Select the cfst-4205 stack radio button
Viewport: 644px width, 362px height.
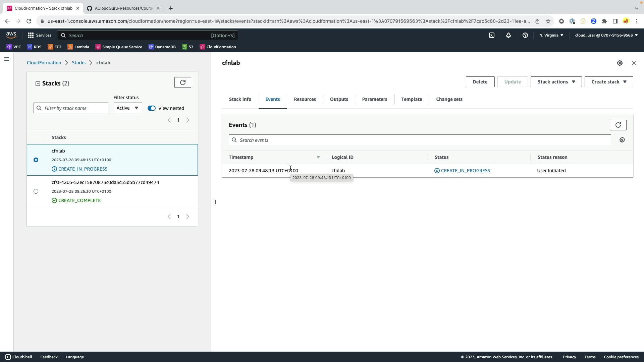[x=36, y=191]
